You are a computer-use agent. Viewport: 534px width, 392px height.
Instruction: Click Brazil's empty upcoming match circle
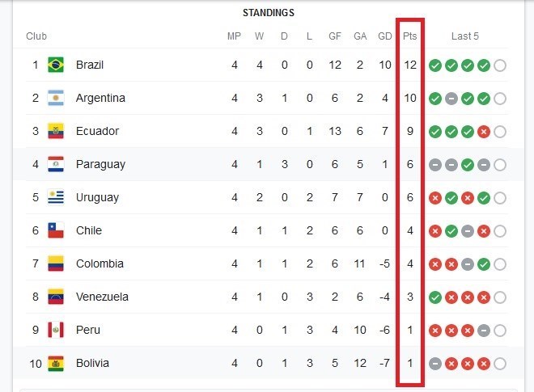500,65
